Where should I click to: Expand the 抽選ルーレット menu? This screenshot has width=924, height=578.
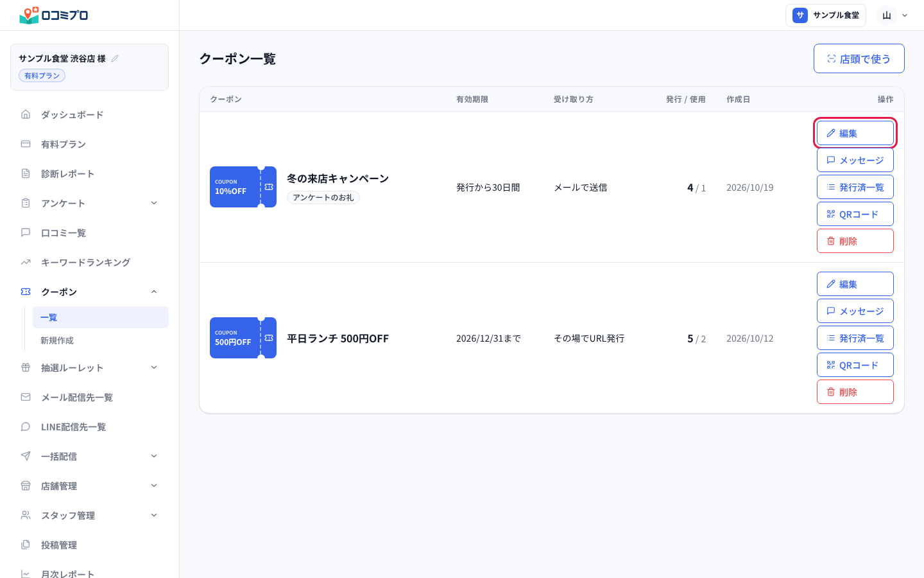154,367
